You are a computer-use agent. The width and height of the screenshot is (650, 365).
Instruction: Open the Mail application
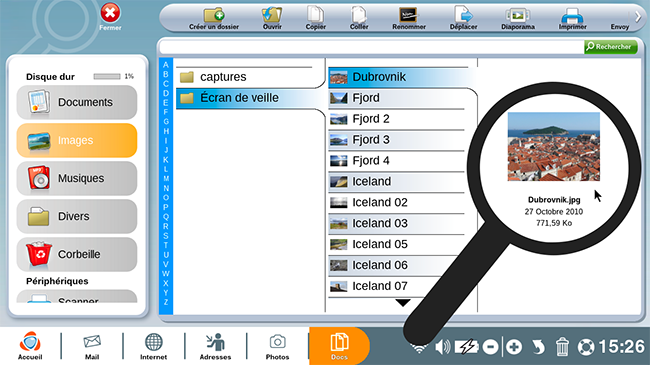pyautogui.click(x=92, y=347)
